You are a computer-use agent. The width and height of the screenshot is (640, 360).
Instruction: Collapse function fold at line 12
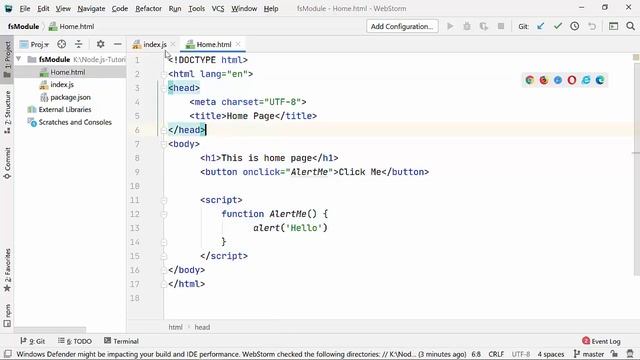click(x=163, y=214)
